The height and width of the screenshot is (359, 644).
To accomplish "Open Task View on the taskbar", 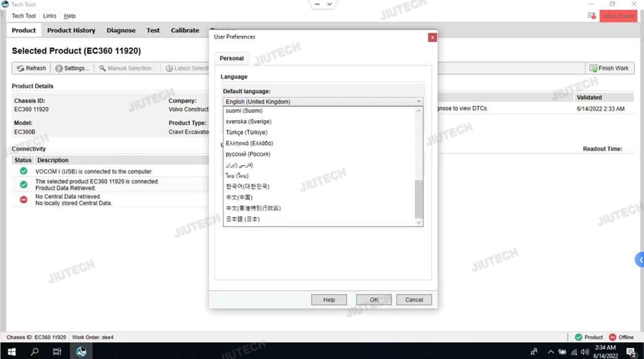I will point(57,352).
